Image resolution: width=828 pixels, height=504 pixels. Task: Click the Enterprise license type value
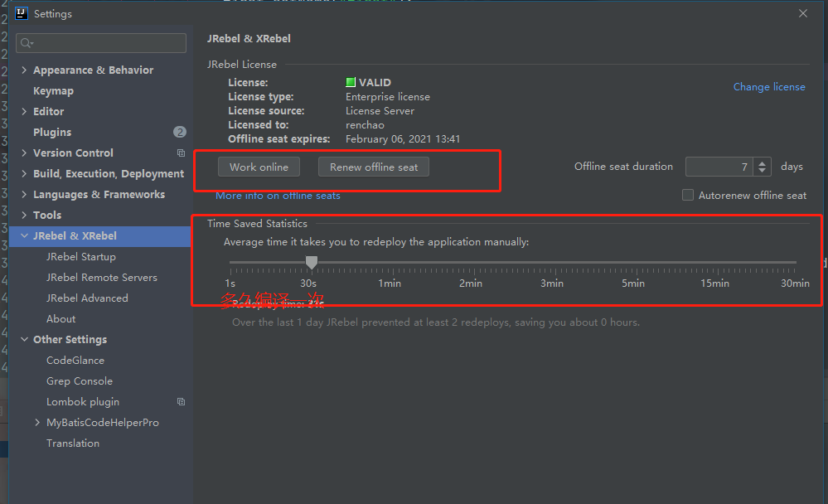[x=388, y=97]
